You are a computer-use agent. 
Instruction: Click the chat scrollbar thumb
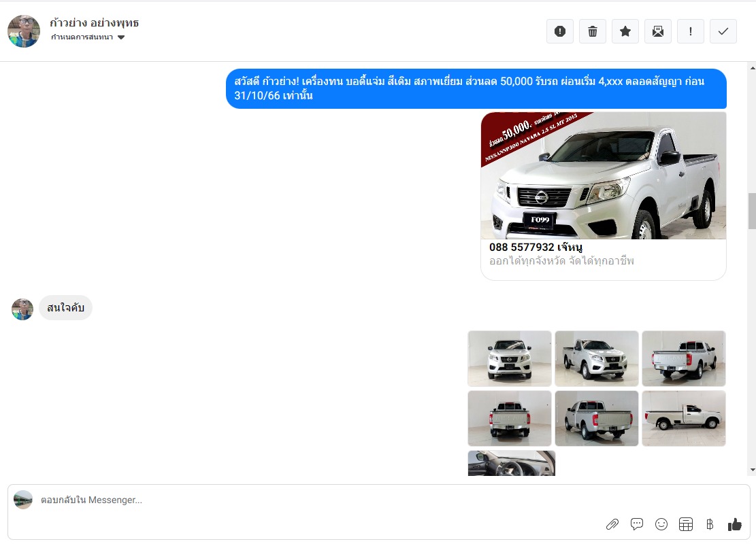(x=752, y=211)
